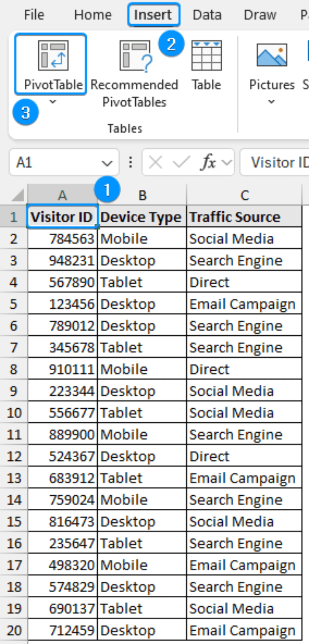
Task: Click the Enter checkmark icon beside the formula bar
Action: coord(180,162)
